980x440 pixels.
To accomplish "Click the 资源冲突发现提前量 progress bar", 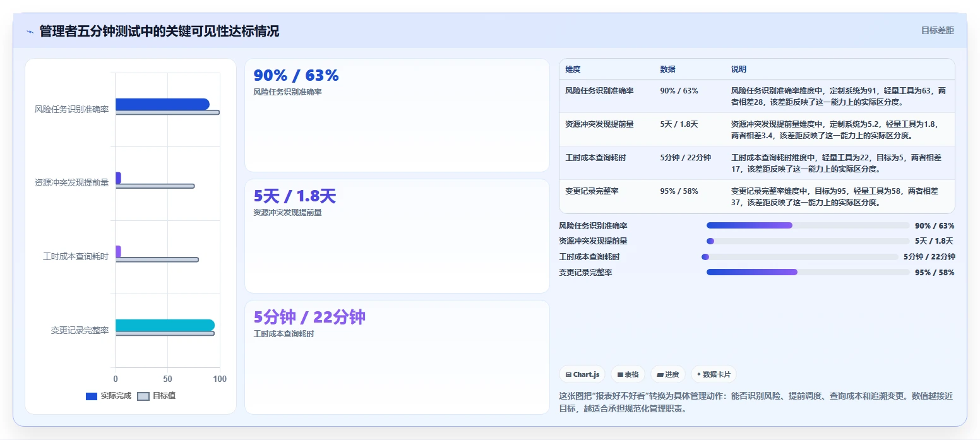I will click(808, 241).
